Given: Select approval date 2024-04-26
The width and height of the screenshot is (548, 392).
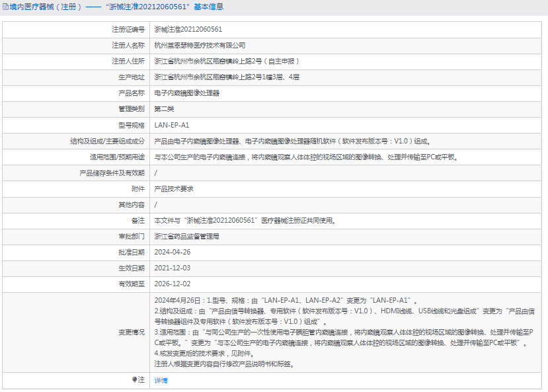Looking at the screenshot, I should click(x=173, y=253).
